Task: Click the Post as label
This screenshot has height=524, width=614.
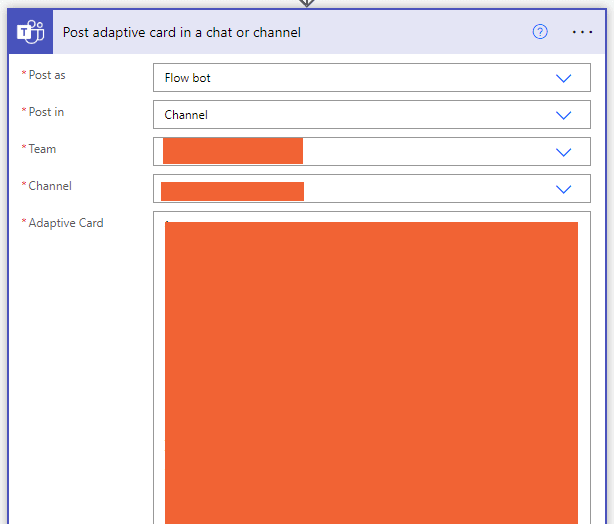Action: click(47, 75)
